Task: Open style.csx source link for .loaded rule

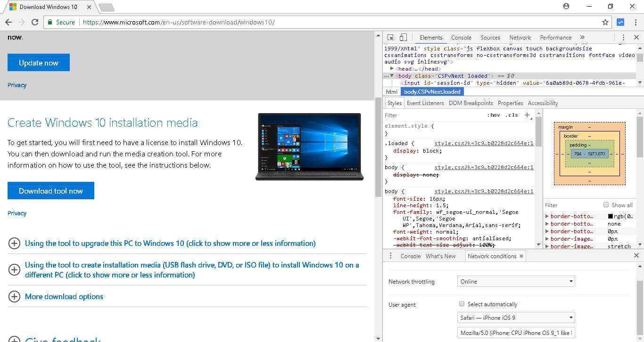Action: [x=484, y=143]
